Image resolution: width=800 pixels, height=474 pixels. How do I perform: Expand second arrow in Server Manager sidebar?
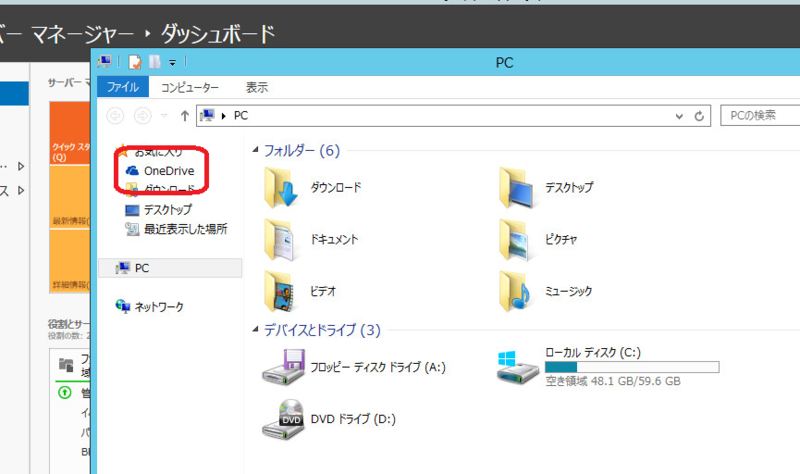pyautogui.click(x=21, y=190)
